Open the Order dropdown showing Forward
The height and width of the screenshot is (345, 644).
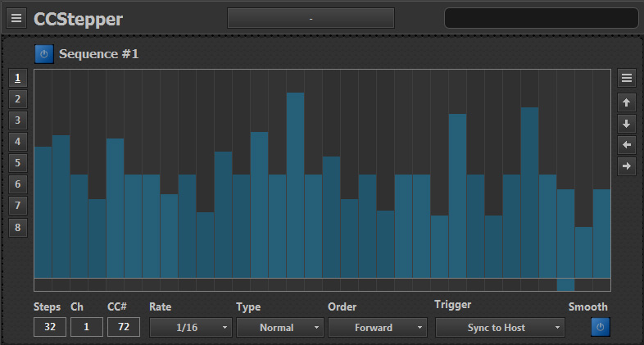(x=378, y=327)
